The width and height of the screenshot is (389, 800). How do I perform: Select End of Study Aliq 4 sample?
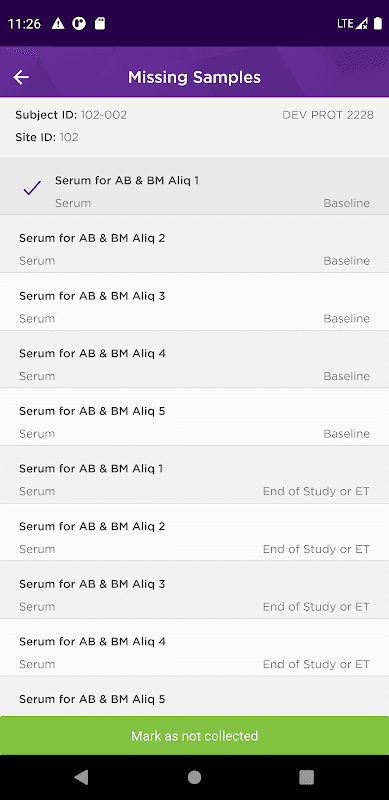pyautogui.click(x=194, y=647)
